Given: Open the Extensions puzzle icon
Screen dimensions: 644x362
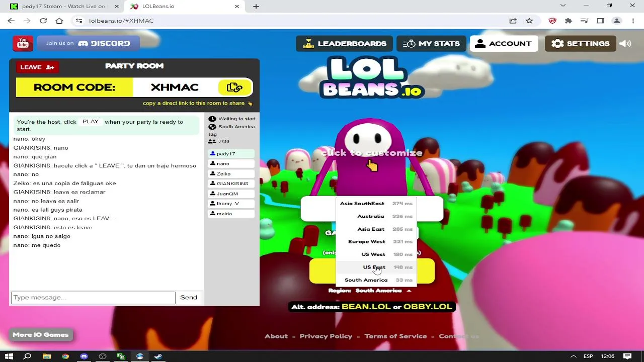Looking at the screenshot, I should click(x=569, y=21).
